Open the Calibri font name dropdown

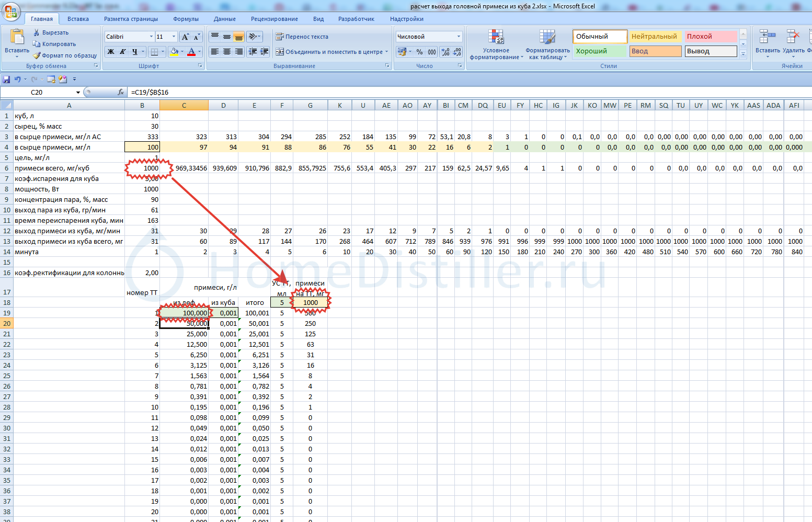pos(151,37)
